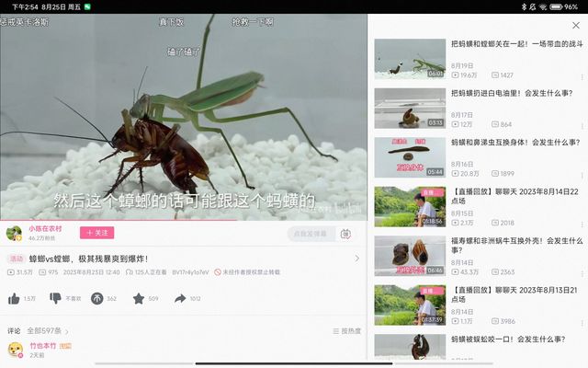Close the recommended videos side panel
The height and width of the screenshot is (368, 588).
tap(576, 25)
